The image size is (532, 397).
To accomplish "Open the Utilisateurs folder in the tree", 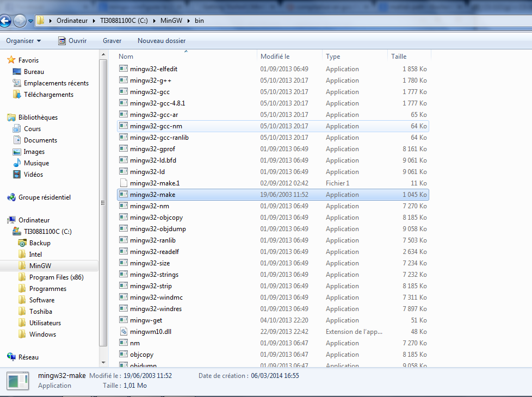I will 45,323.
